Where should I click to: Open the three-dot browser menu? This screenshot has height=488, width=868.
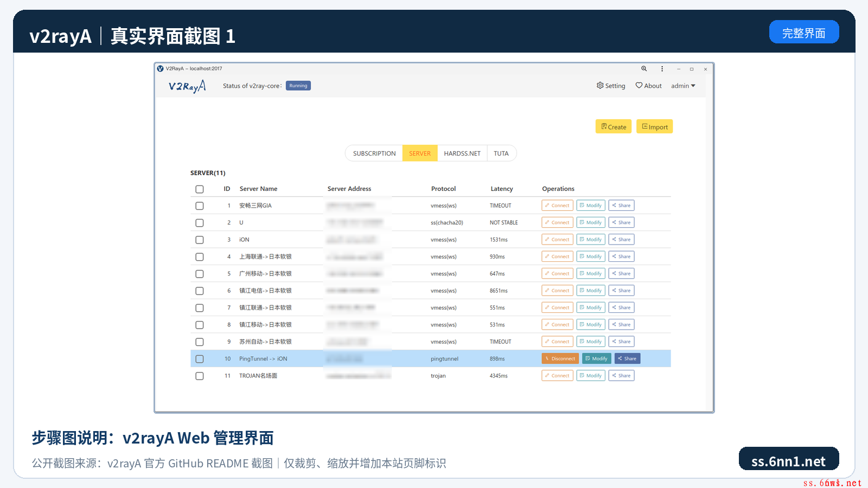(662, 69)
